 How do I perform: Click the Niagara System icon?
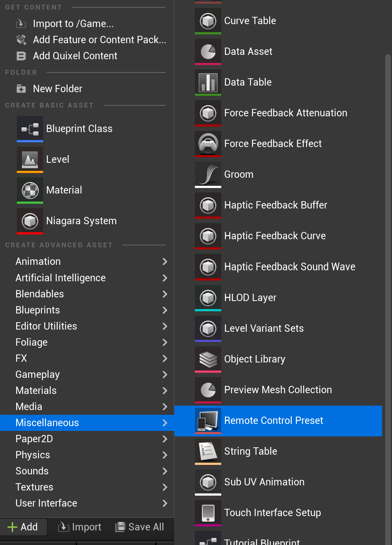click(30, 221)
